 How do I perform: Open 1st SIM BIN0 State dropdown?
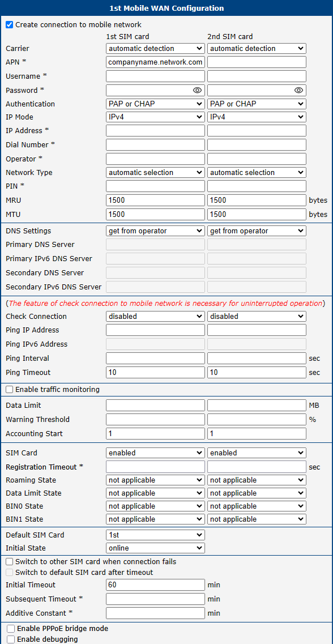point(155,506)
